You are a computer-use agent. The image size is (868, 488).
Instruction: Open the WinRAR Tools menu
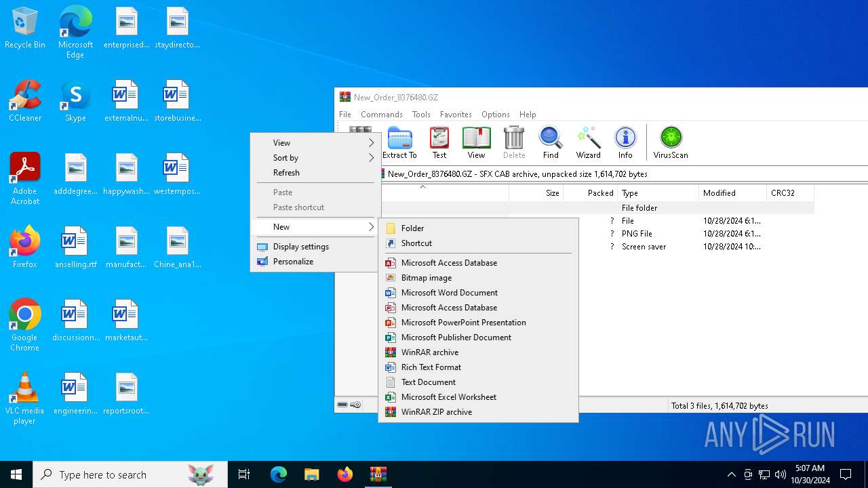click(x=421, y=115)
